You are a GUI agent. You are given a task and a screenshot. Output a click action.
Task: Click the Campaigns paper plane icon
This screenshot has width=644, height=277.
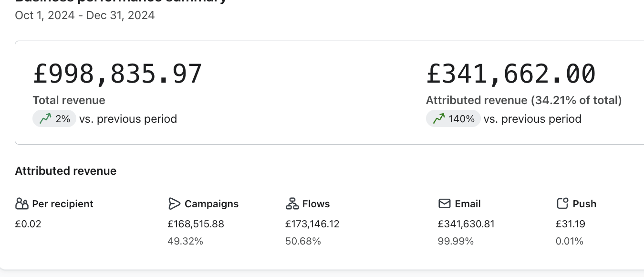click(x=174, y=204)
